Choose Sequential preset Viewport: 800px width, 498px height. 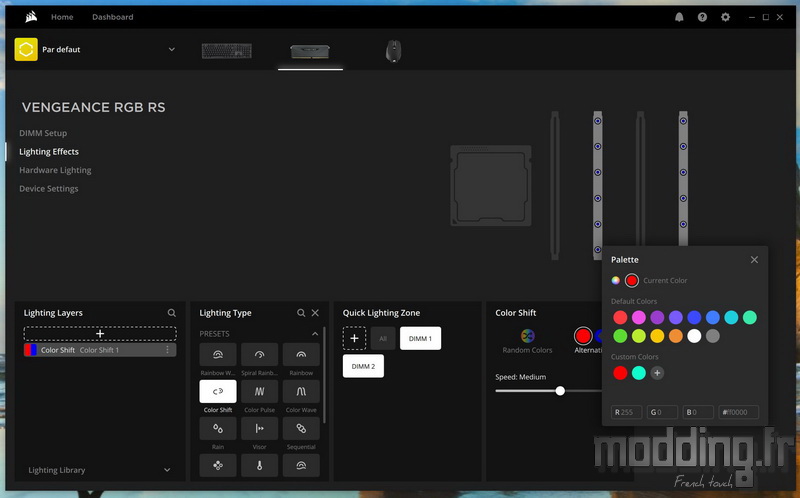click(x=301, y=429)
